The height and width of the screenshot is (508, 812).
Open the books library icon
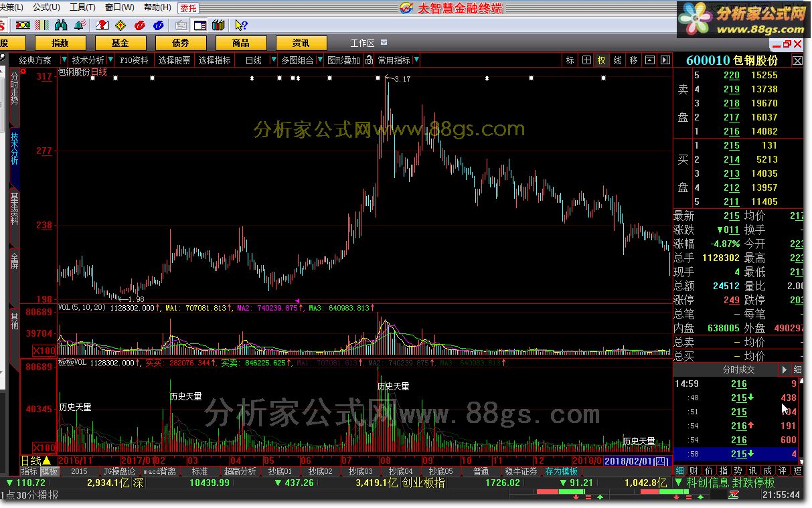[218, 25]
